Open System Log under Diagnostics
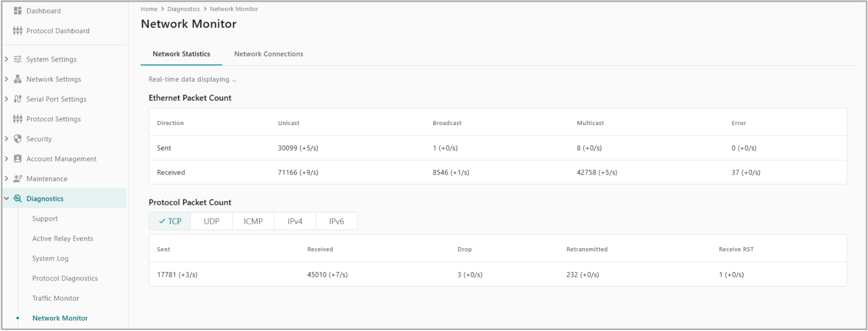This screenshot has height=331, width=868. [50, 258]
